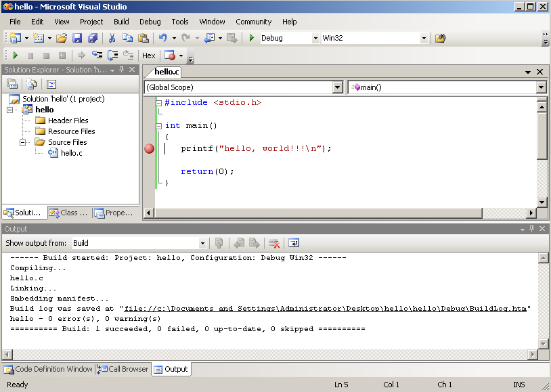Switch to the Code Definition Window tab
The width and height of the screenshot is (551, 392).
pyautogui.click(x=49, y=369)
